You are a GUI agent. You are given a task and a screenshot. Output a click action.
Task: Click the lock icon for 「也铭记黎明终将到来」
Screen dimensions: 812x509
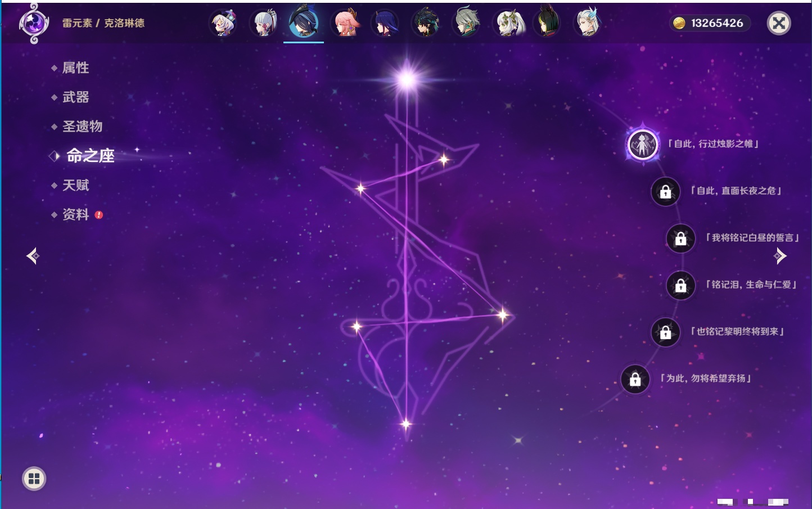coord(665,332)
